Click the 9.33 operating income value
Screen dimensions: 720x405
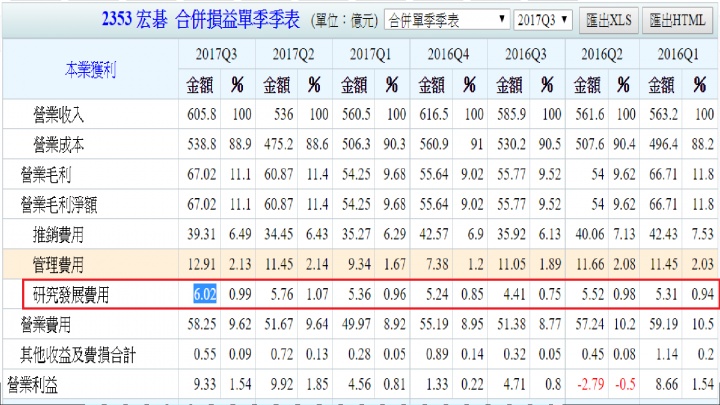[x=205, y=384]
